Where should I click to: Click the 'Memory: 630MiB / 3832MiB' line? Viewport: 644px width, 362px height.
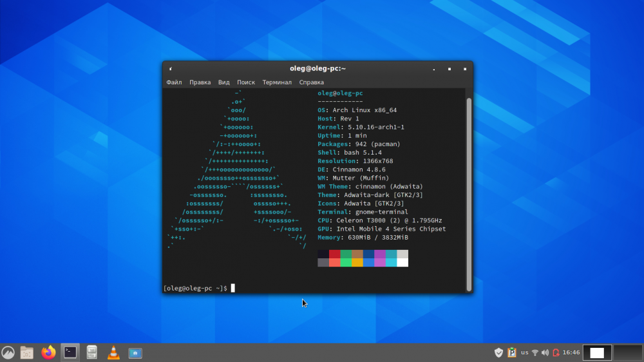tap(363, 238)
